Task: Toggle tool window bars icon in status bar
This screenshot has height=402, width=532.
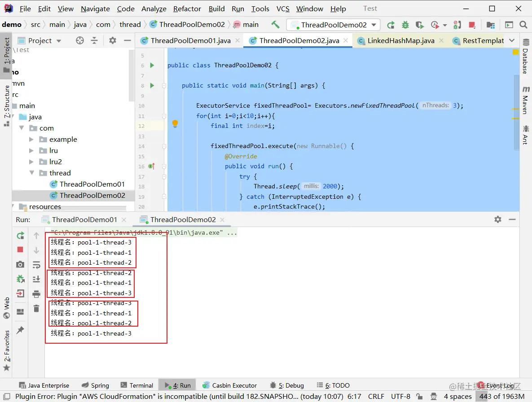Action: (7, 396)
